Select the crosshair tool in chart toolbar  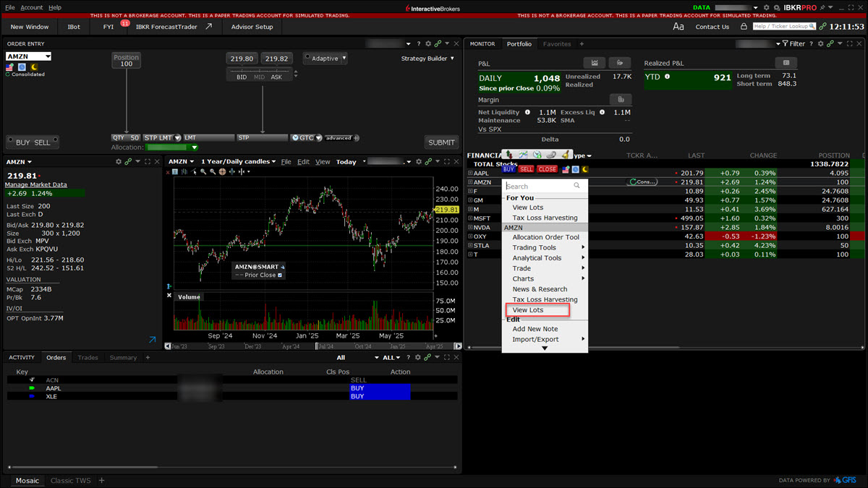223,172
